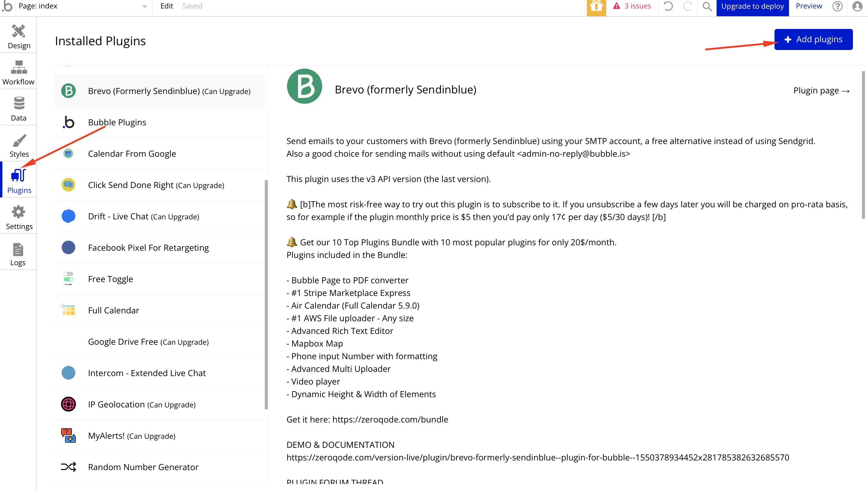868x490 pixels.
Task: Click the Drift blue circle icon
Action: click(68, 216)
